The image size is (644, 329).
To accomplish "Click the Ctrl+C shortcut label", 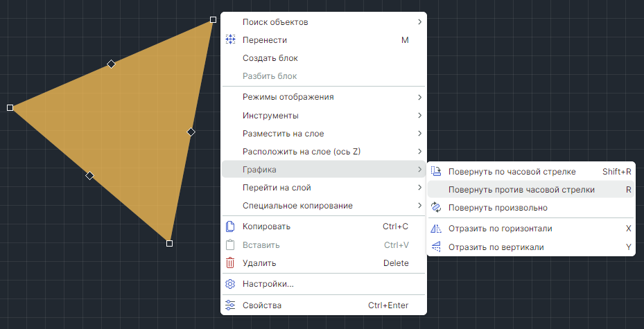I will (396, 226).
